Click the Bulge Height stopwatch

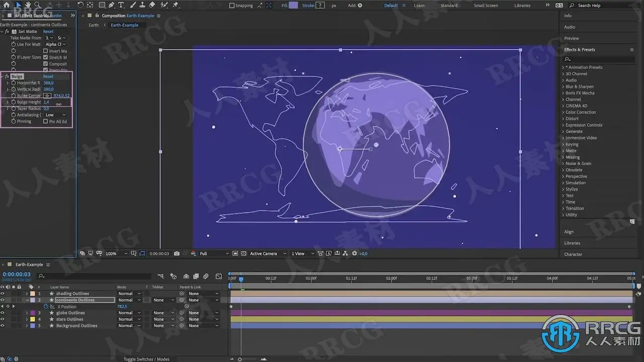click(x=14, y=102)
